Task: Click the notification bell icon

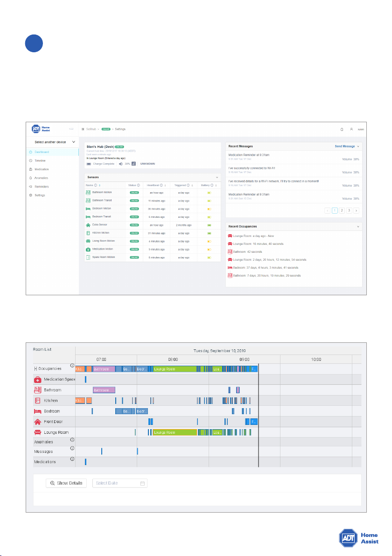Action: [x=342, y=129]
